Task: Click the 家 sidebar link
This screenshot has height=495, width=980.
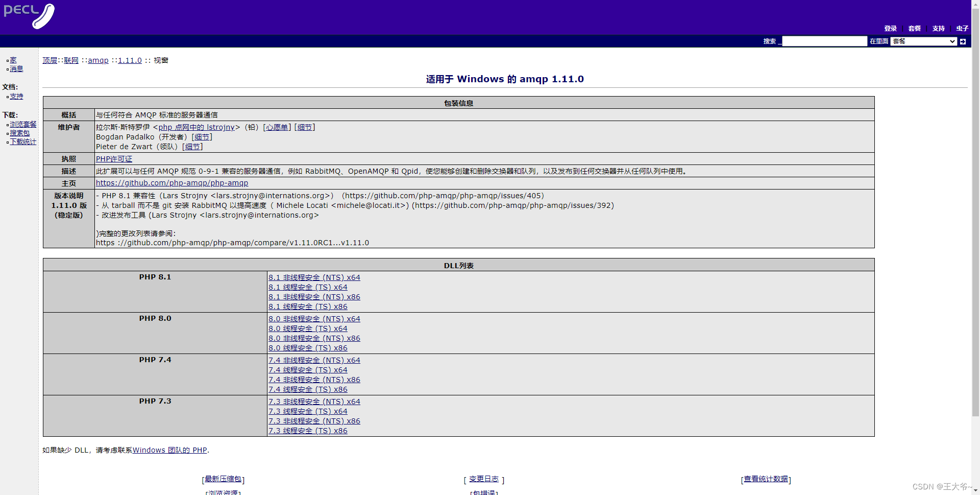Action: [x=13, y=60]
